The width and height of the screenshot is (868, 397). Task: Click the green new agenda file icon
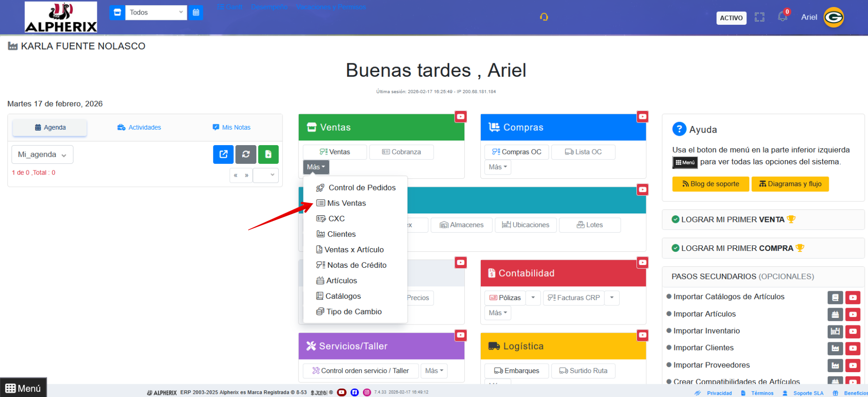(x=268, y=154)
